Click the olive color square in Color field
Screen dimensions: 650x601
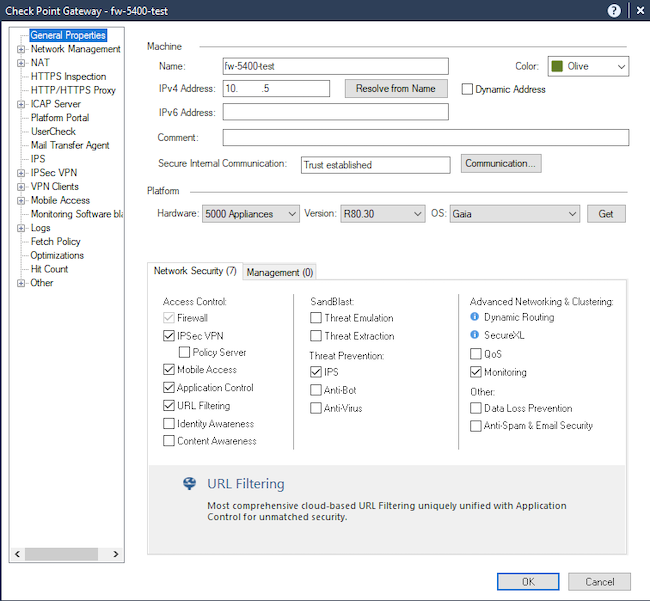coord(557,66)
